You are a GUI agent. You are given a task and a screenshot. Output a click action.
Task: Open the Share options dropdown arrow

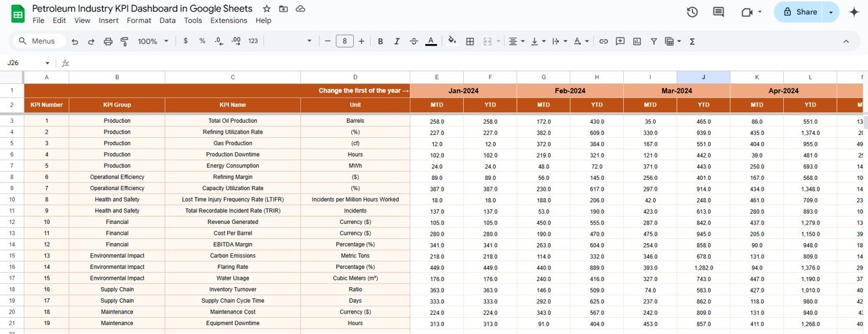pos(831,12)
